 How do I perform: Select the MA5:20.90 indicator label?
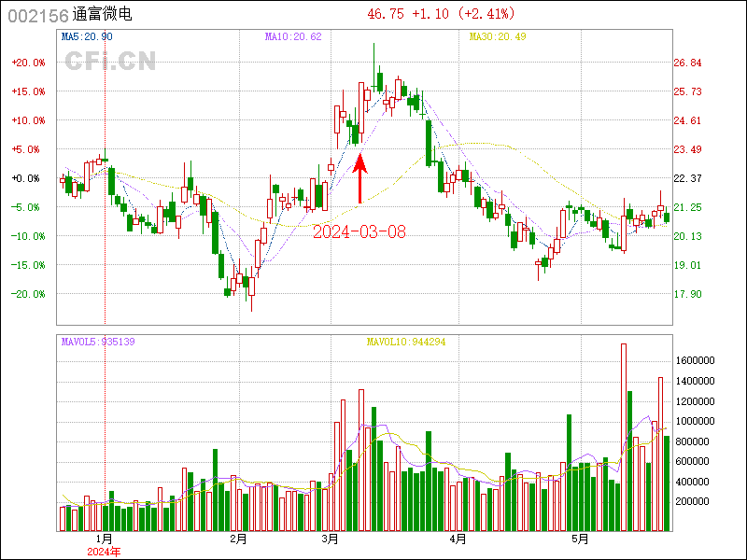click(x=87, y=36)
